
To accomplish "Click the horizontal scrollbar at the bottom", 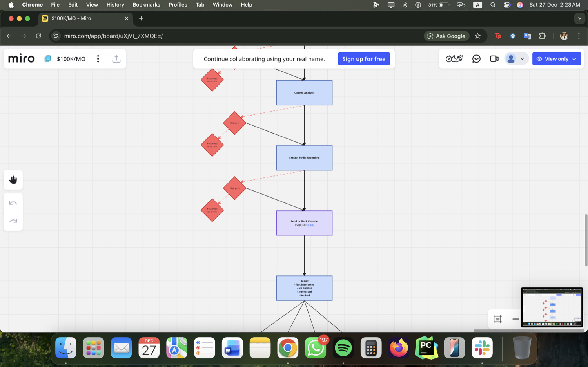I will click(529, 331).
